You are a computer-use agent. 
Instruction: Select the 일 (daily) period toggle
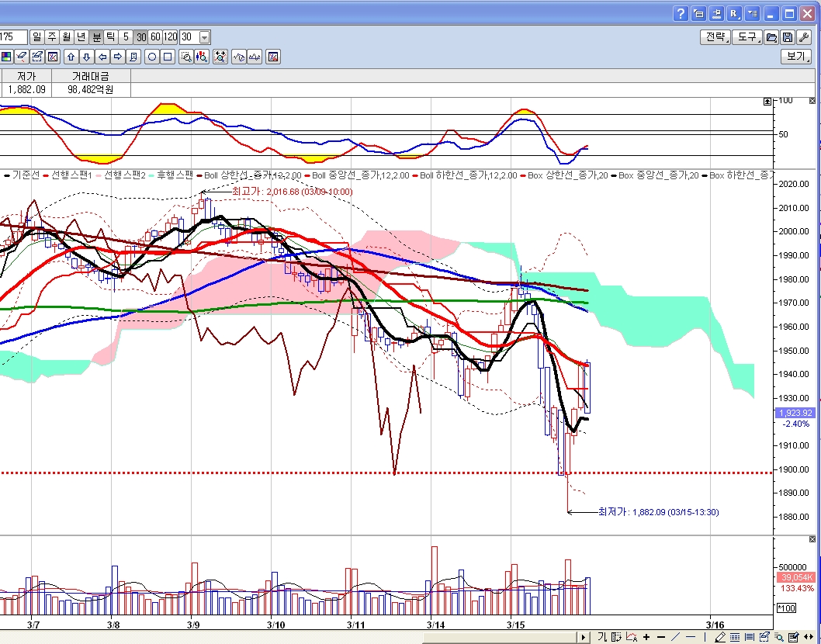point(37,36)
